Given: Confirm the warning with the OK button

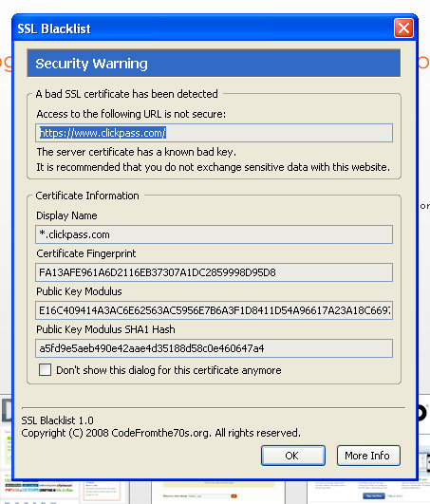Looking at the screenshot, I should pyautogui.click(x=293, y=456).
